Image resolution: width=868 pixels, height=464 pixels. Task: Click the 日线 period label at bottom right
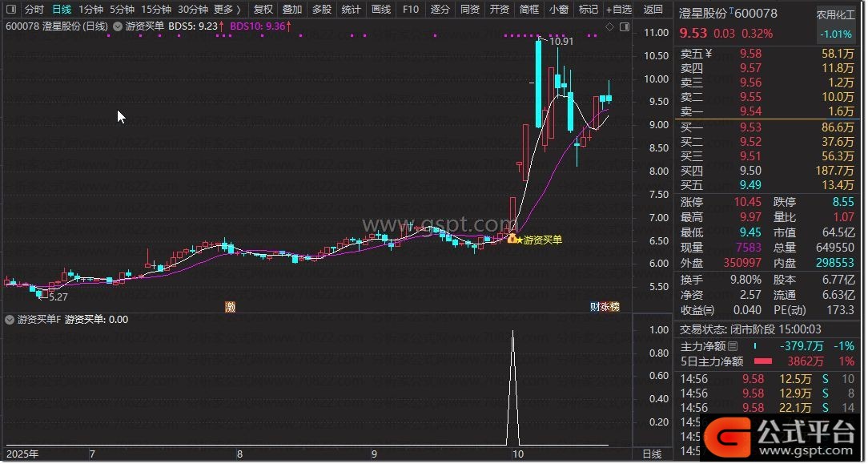(x=652, y=454)
